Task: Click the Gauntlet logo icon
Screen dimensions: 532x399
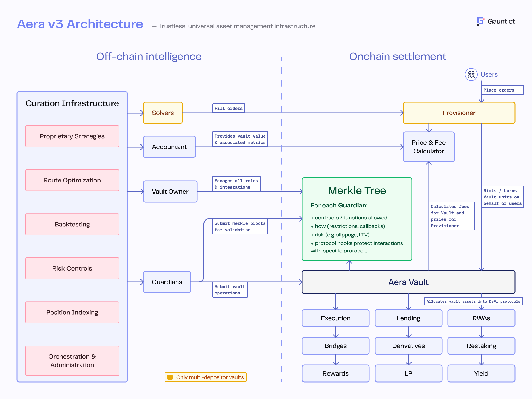Action: [x=480, y=21]
